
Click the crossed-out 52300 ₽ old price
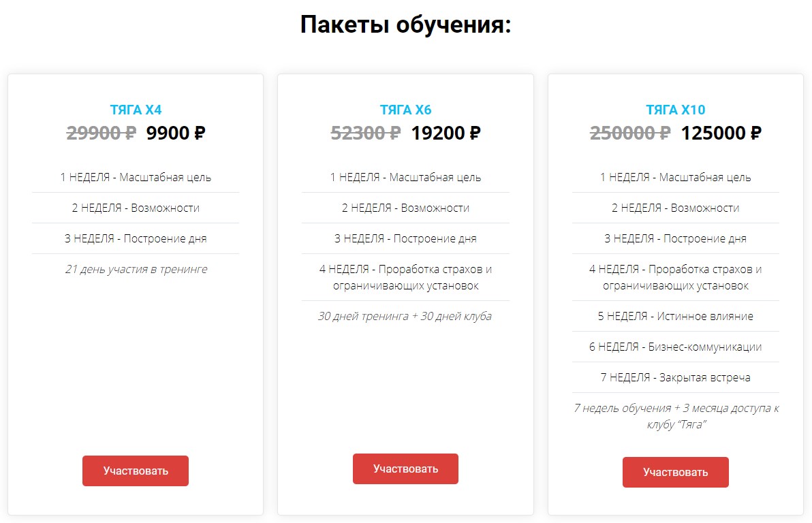tap(365, 133)
